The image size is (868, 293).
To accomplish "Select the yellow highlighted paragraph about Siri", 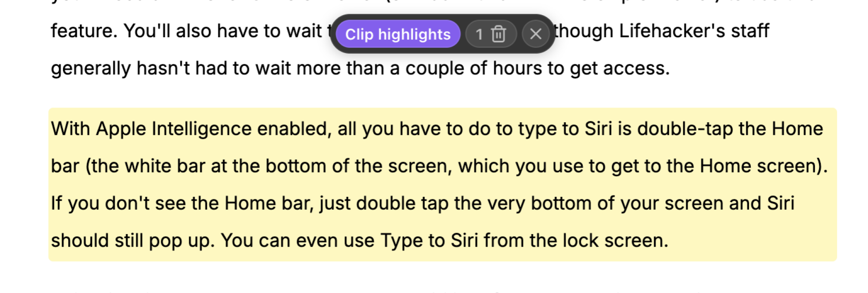I will (442, 185).
